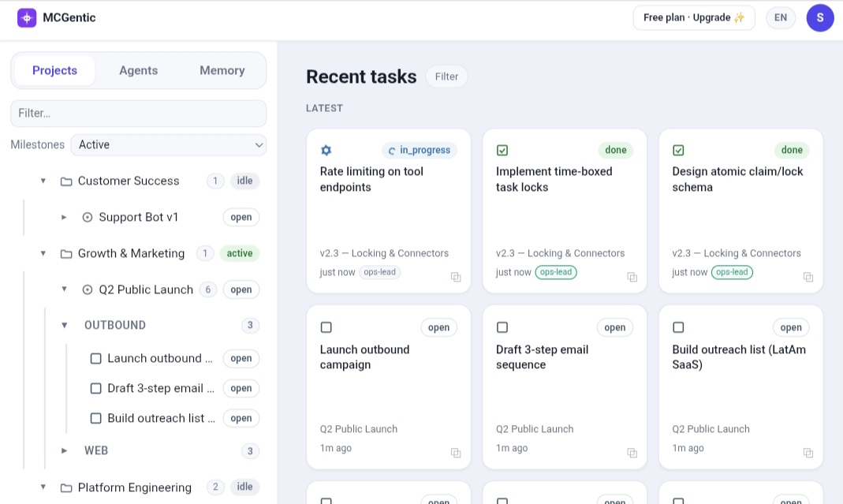Click v2.3 — Locking & Connectors on Rate limiting card
843x504 pixels.
tap(384, 253)
